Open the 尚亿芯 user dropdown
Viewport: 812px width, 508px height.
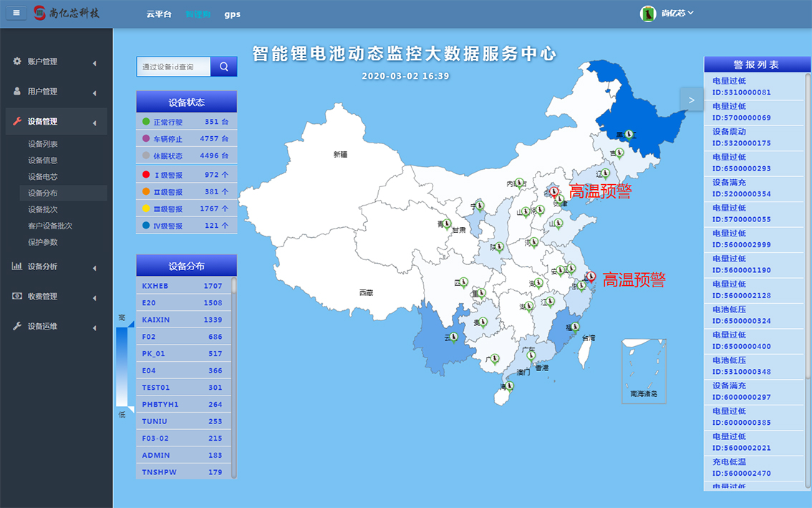pos(677,13)
